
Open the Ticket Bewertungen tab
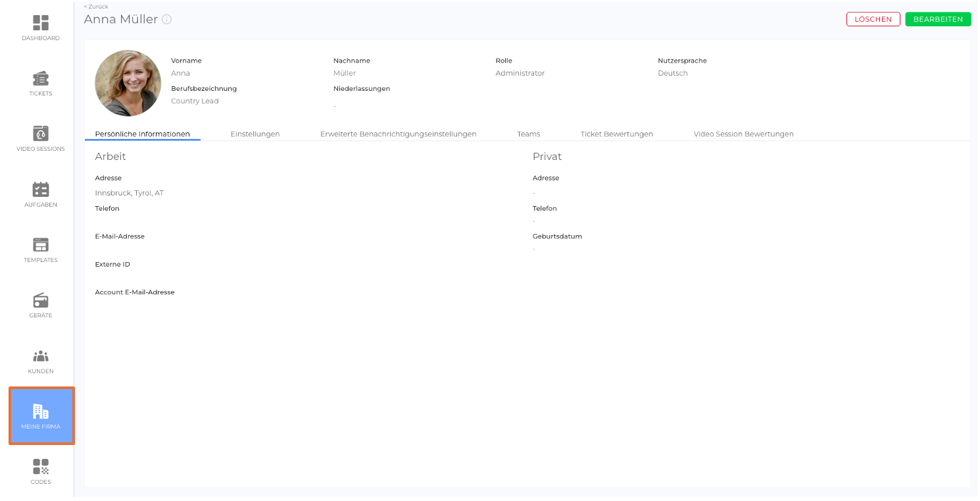point(616,134)
